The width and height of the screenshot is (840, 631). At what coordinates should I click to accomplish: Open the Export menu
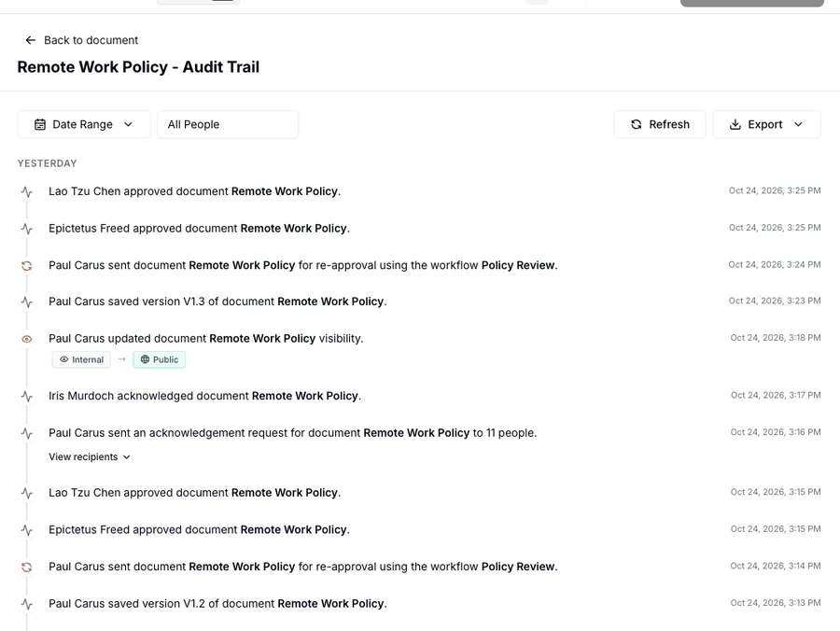click(x=766, y=124)
